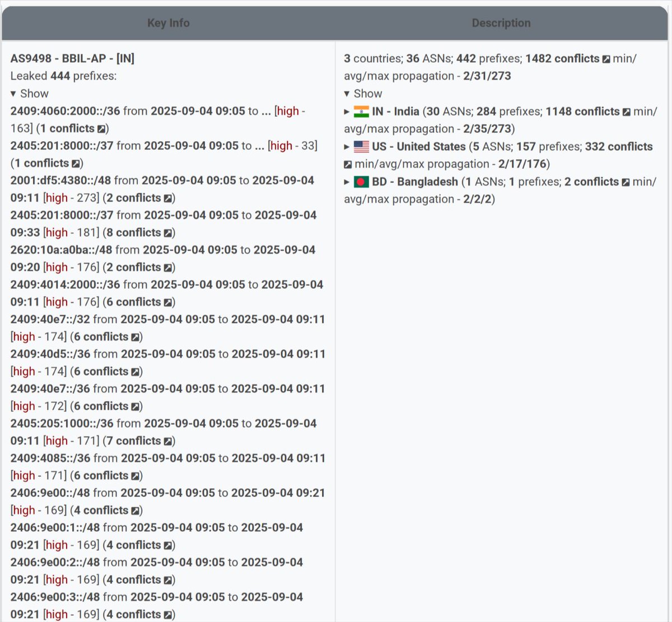Viewport: 672px width, 622px height.
Task: Open the 1148 conflicts link for India
Action: [582, 112]
